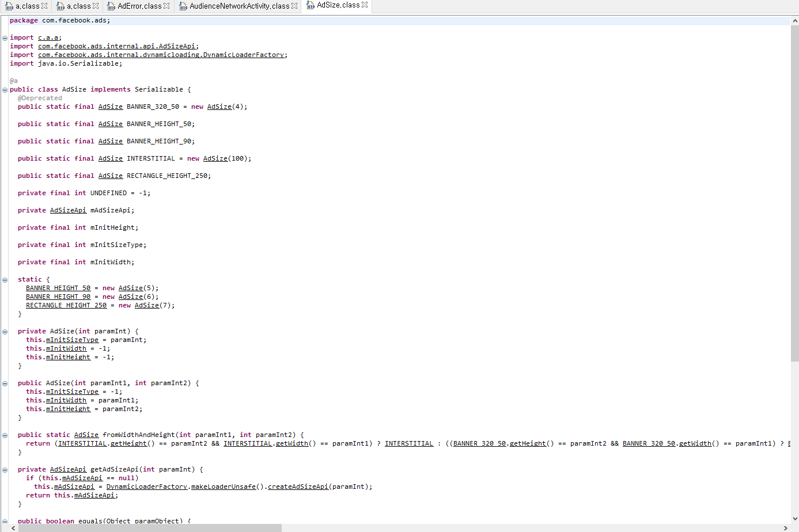799x532 pixels.
Task: Fold the public AdSize(int paramInt1, int paramInt2) constructor
Action: [5, 383]
